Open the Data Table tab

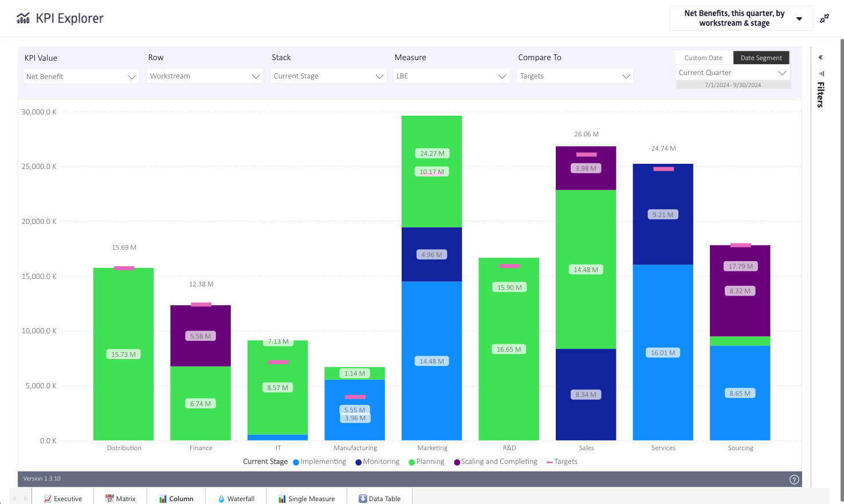pos(379,499)
